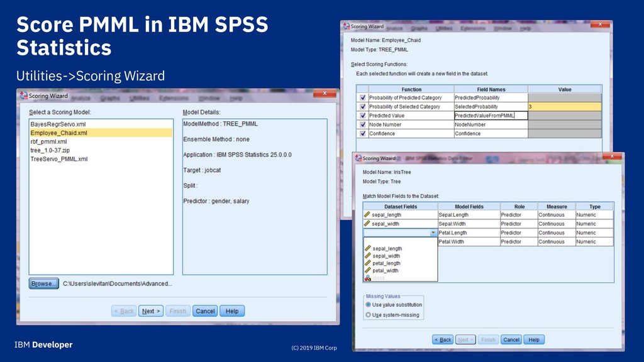
Task: Click Scoring Wizard title icon in model selection window
Action: tap(24, 96)
